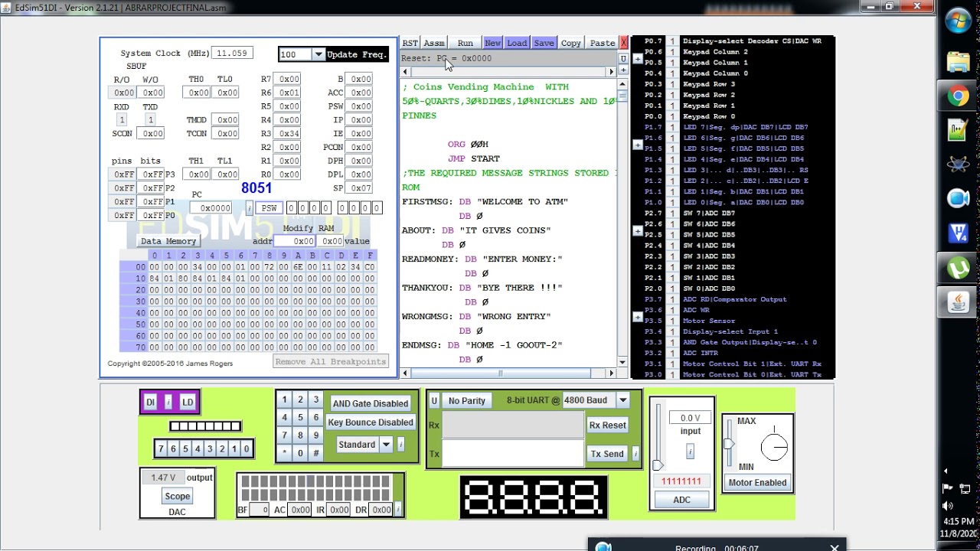This screenshot has width=980, height=551.
Task: Expand the plus next to P2.6 row
Action: (638, 230)
